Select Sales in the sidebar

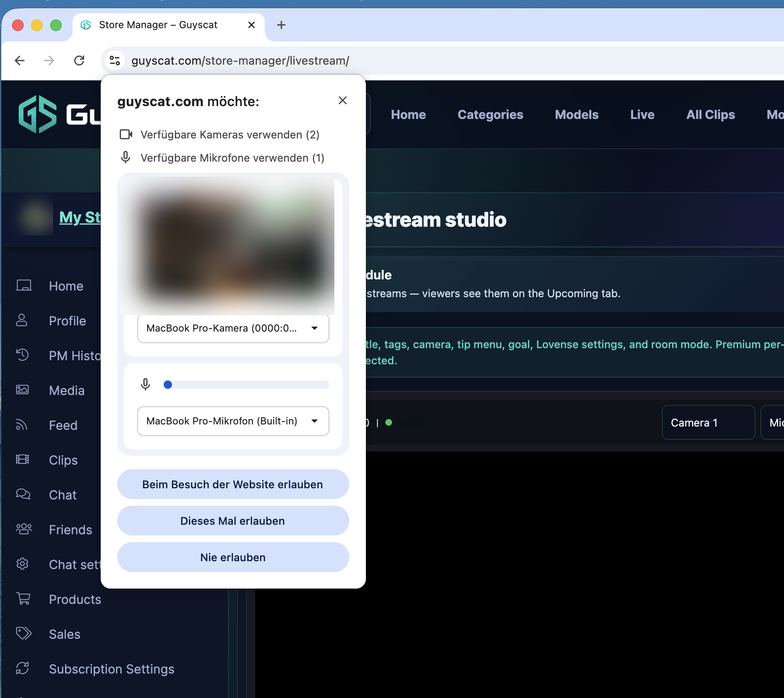[x=65, y=634]
